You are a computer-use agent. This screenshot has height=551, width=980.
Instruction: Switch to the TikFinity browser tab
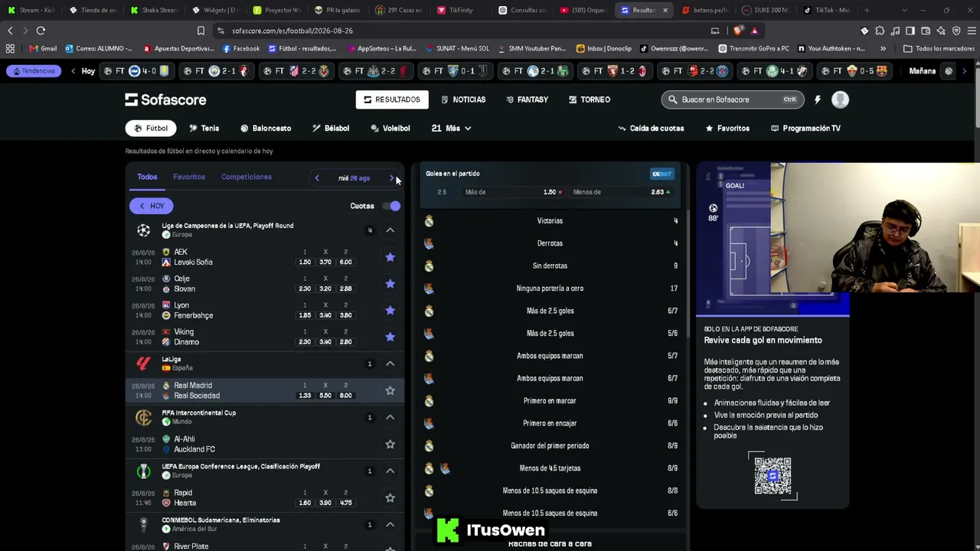coord(455,10)
